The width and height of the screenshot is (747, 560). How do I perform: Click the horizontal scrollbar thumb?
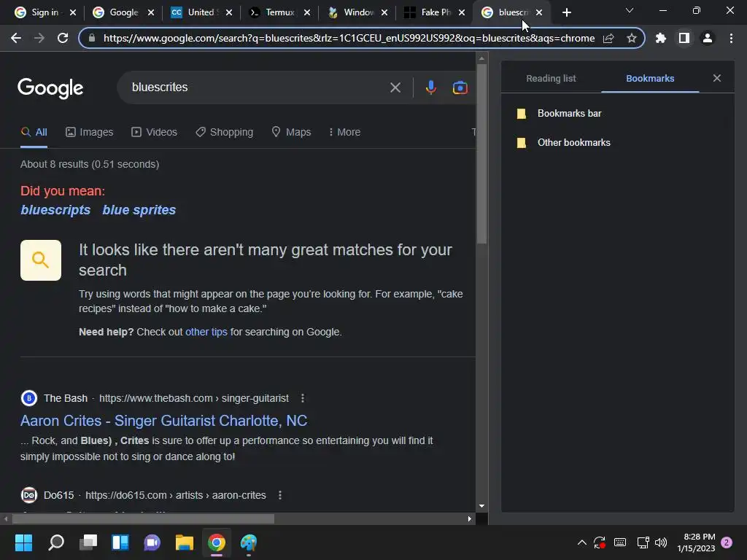[x=144, y=518]
